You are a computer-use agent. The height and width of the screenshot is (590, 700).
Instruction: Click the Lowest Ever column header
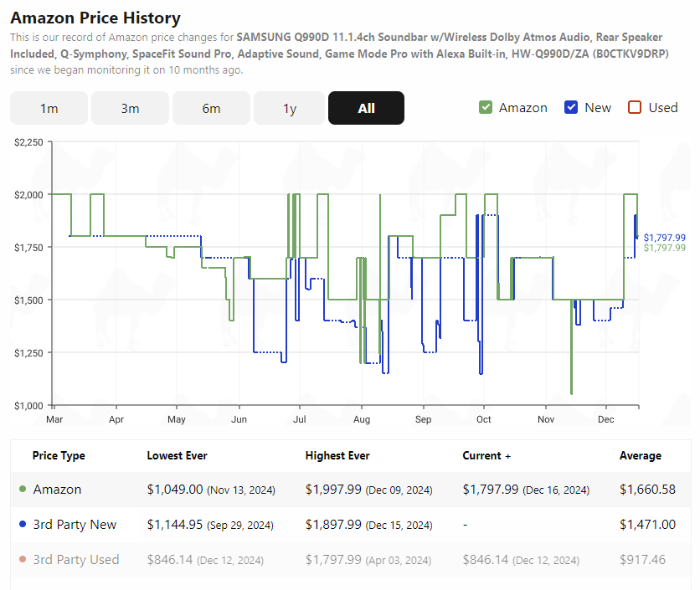pyautogui.click(x=178, y=455)
